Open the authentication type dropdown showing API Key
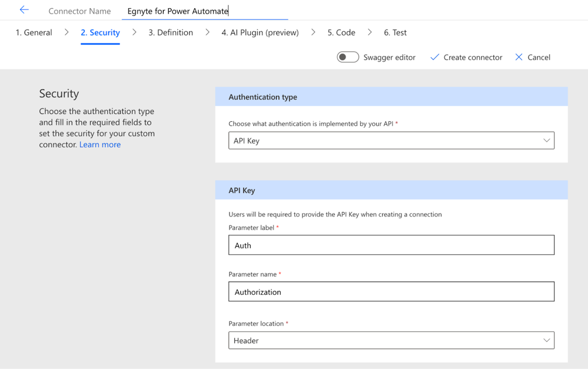588x369 pixels. coord(391,140)
